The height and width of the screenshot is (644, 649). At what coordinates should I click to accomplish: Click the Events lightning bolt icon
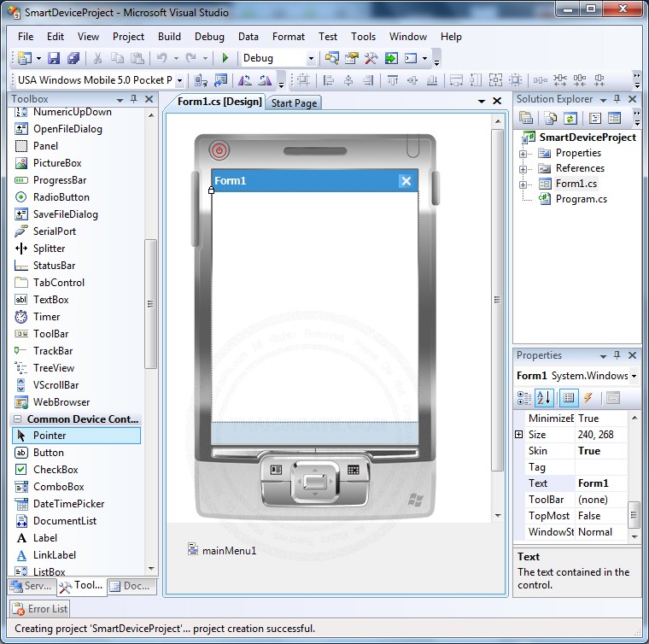tap(588, 398)
